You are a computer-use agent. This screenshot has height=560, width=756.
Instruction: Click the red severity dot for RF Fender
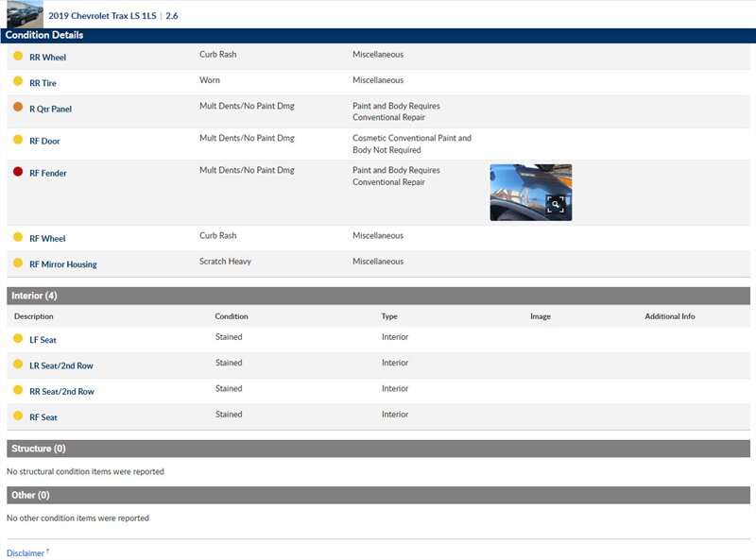point(18,173)
